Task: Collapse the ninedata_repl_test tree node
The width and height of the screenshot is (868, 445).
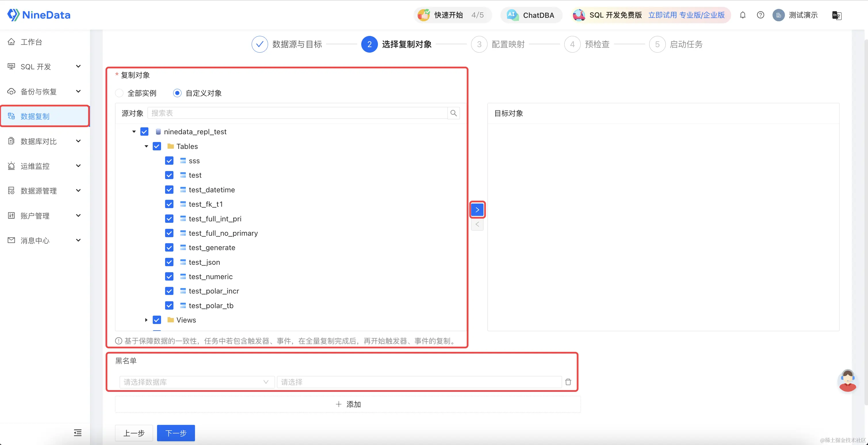Action: click(x=134, y=132)
